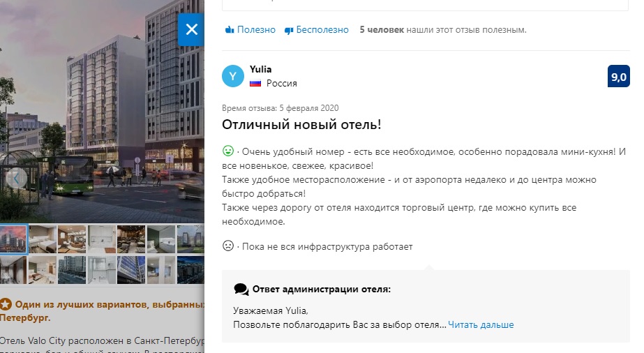Click the reviewer name Yulia
Screen dimensions: 644x353
pyautogui.click(x=260, y=69)
